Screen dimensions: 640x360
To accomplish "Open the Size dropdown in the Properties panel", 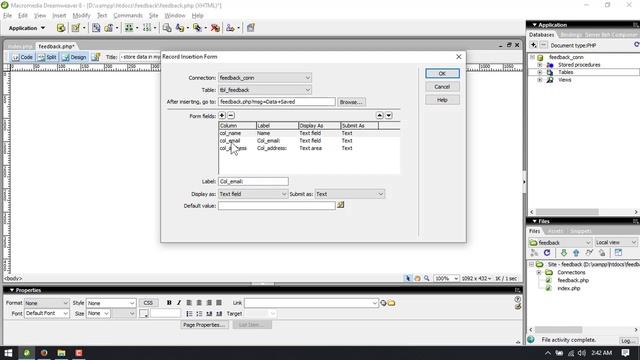I will [98, 313].
